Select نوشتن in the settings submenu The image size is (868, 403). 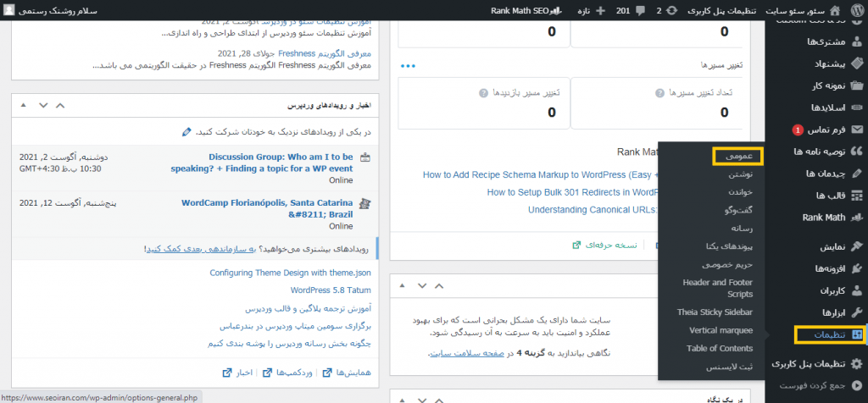742,174
